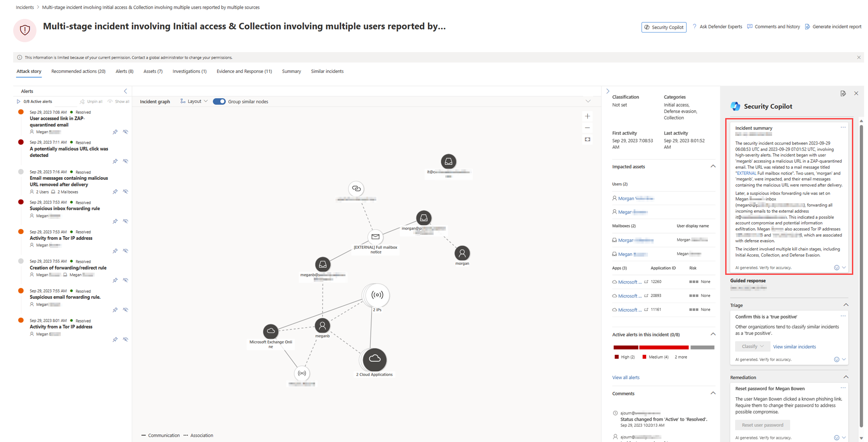Click the red Medium severity alert bar
This screenshot has height=442, width=868.
coord(664,347)
